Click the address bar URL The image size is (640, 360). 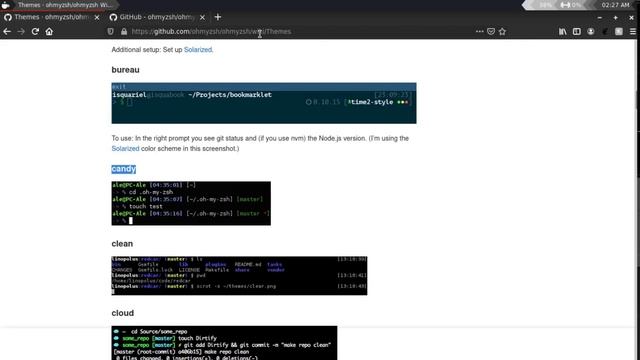(x=211, y=31)
